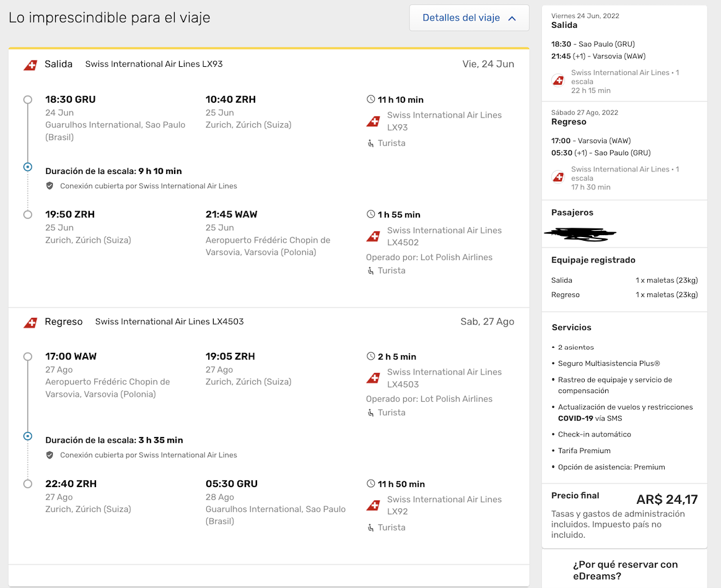Click the seat icon beside Turista for LX93
The height and width of the screenshot is (588, 721).
click(370, 144)
